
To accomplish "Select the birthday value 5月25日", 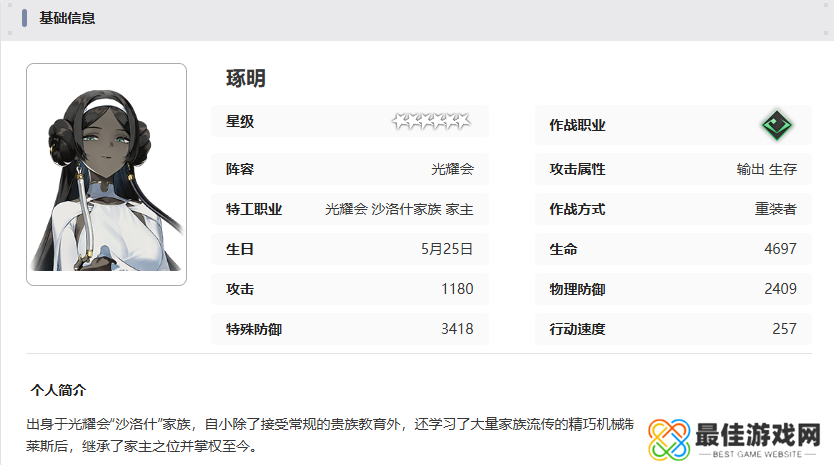I will [x=447, y=248].
